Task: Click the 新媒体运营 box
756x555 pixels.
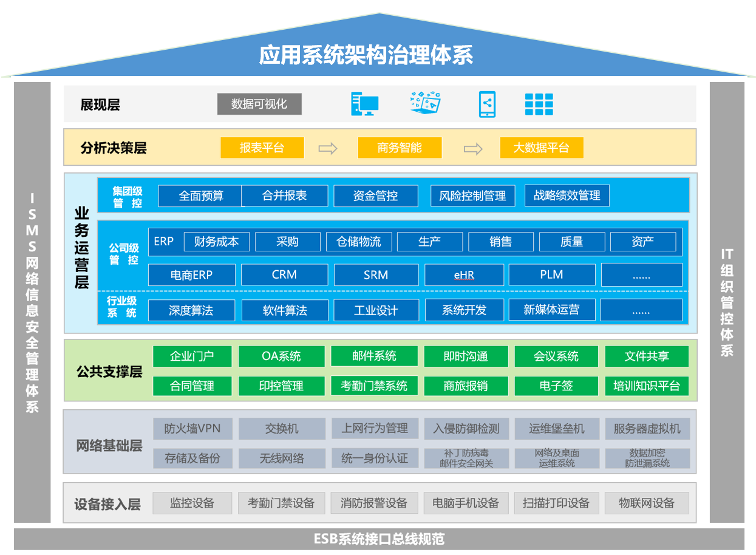Action: click(552, 310)
